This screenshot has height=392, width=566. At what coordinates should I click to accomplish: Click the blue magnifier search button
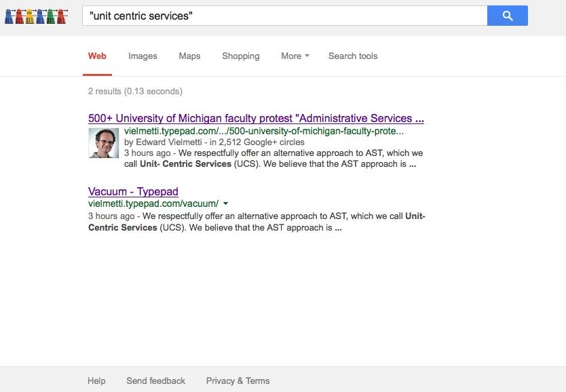click(x=508, y=16)
